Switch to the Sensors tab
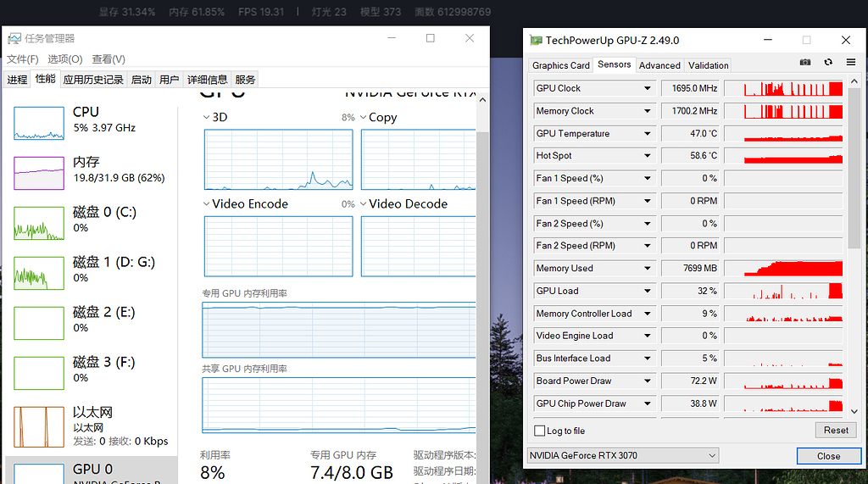The width and height of the screenshot is (868, 484). click(x=614, y=64)
